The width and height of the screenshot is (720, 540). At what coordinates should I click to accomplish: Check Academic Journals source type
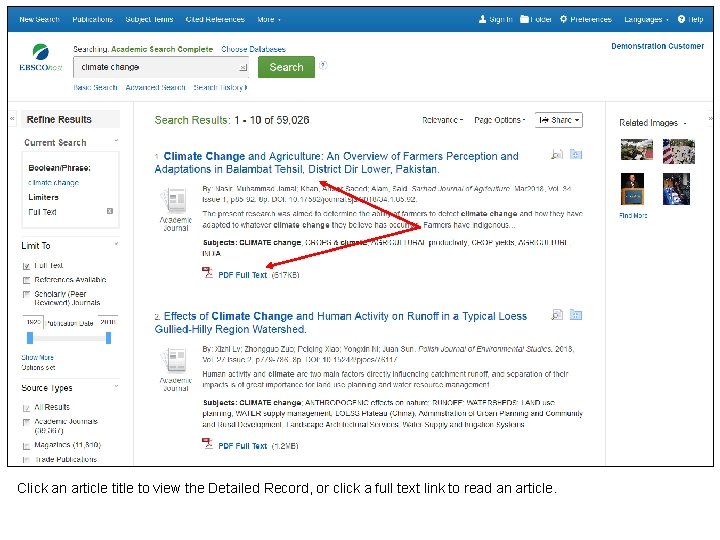tap(26, 422)
